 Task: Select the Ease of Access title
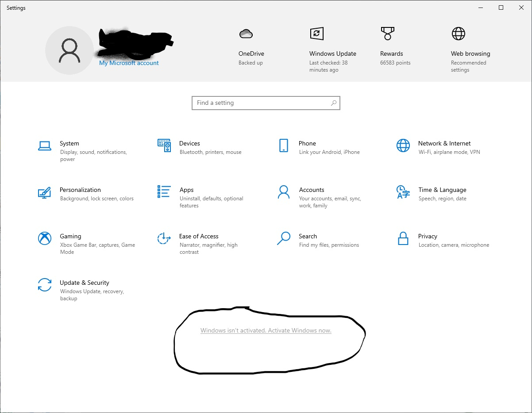click(x=199, y=236)
